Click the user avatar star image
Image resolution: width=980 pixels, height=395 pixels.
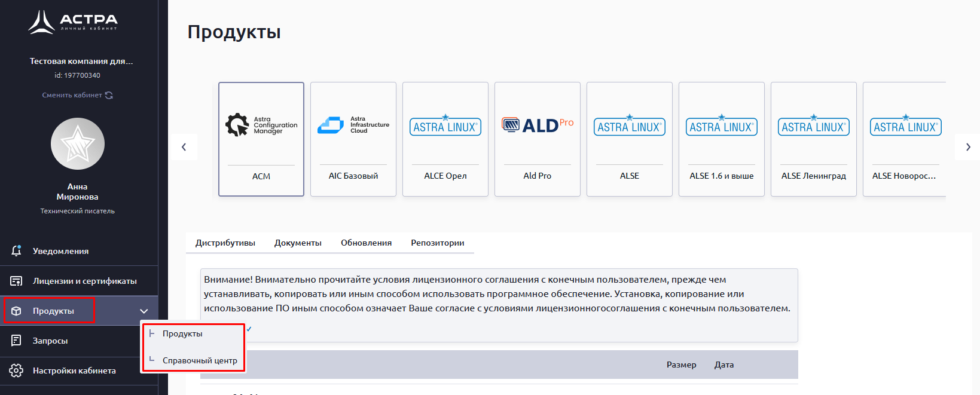click(x=78, y=144)
